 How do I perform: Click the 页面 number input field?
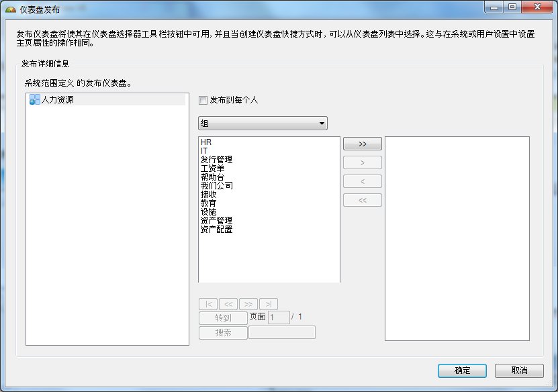[279, 317]
